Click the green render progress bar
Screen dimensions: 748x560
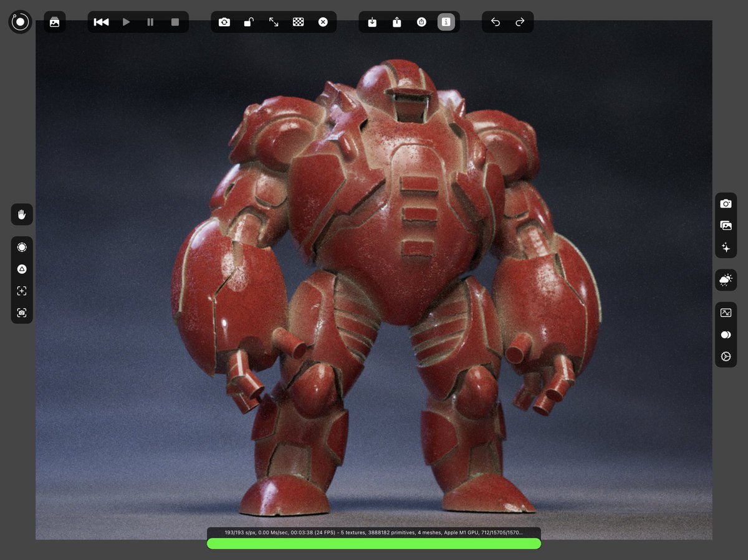point(374,544)
